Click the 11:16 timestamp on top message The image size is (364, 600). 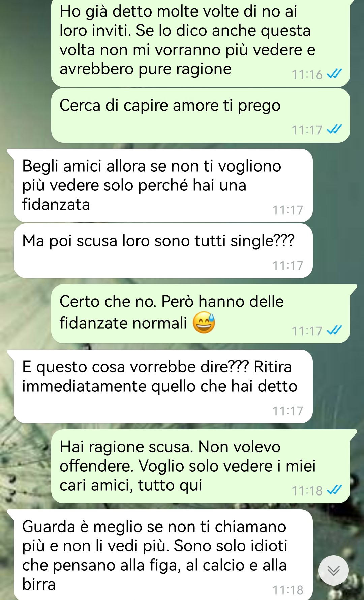307,74
